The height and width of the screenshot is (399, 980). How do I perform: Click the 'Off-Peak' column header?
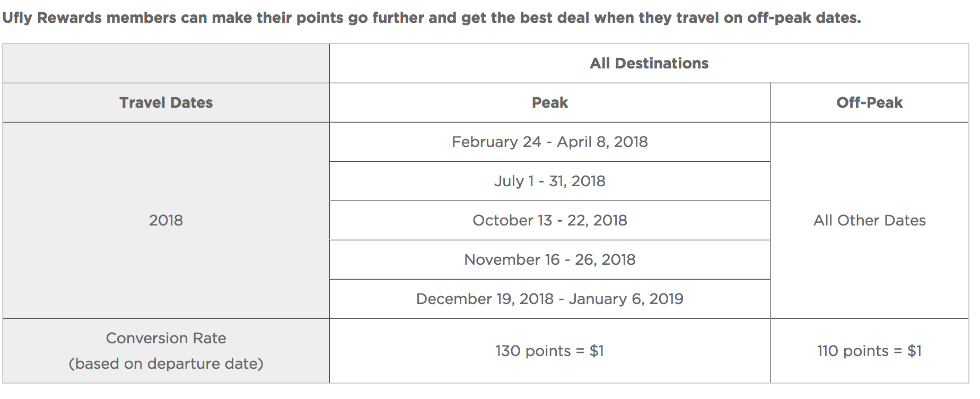click(x=869, y=103)
